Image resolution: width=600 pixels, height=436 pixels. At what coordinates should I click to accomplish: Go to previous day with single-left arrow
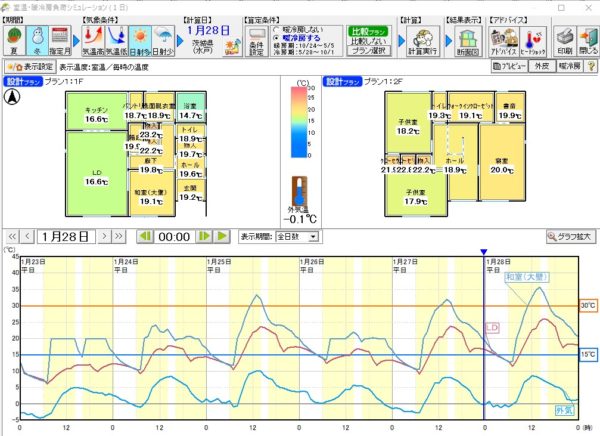pos(27,236)
